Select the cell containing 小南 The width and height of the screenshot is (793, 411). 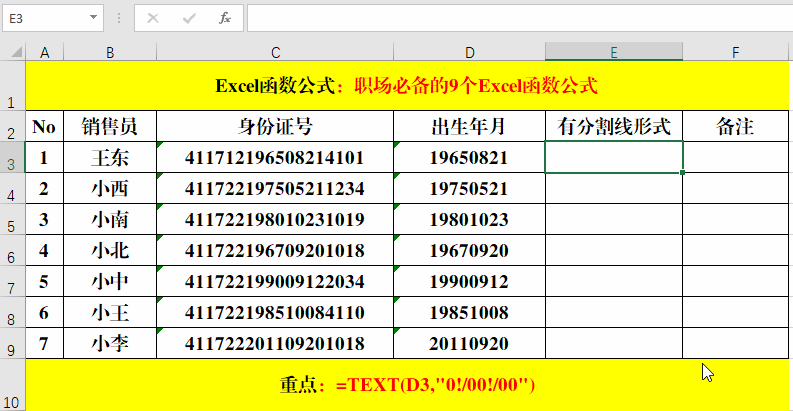point(110,219)
